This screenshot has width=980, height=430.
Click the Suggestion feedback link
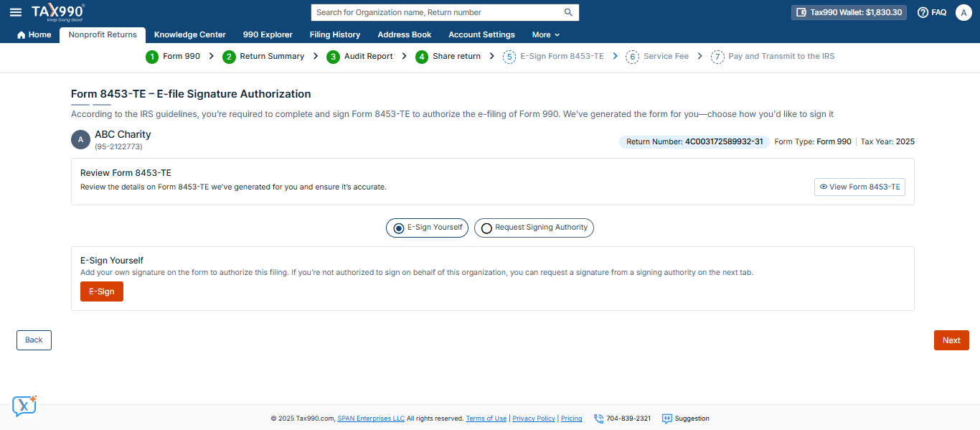coord(685,419)
